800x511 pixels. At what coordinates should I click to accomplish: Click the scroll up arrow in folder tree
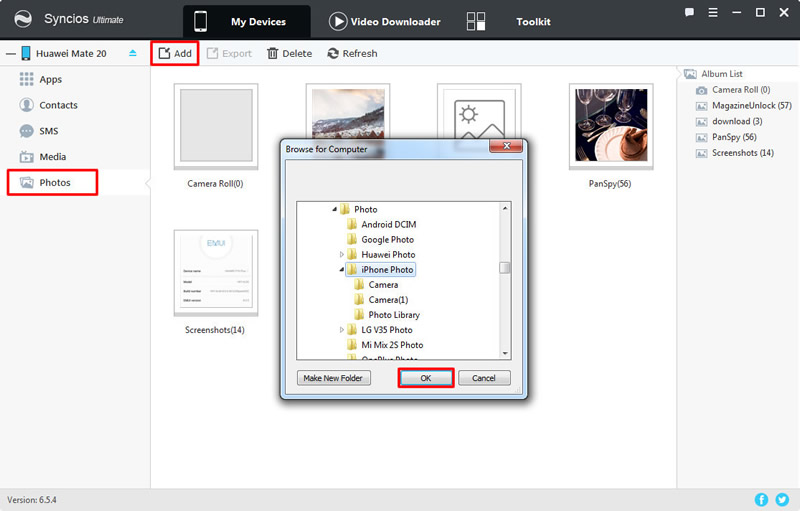coord(505,208)
